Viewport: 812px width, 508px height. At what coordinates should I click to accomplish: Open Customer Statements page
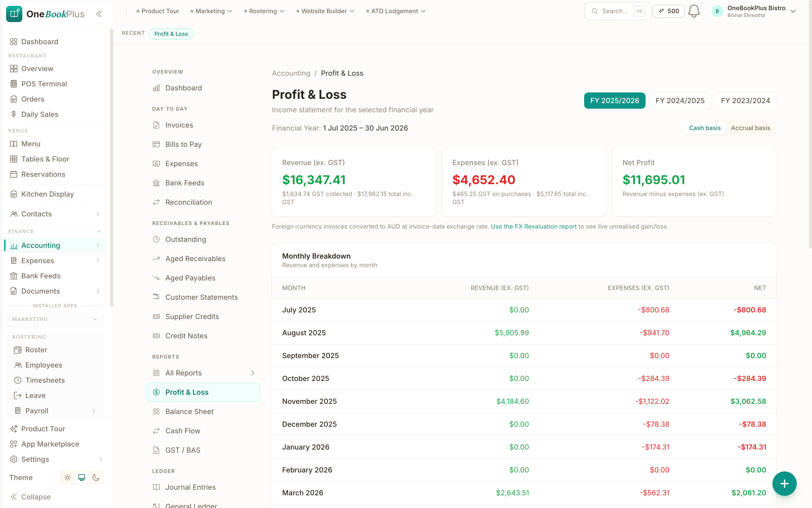[203, 297]
